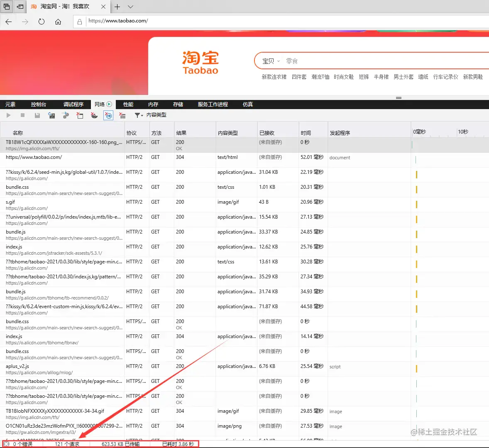Open the 男士外套 hot search link
This screenshot has width=489, height=448.
[403, 77]
